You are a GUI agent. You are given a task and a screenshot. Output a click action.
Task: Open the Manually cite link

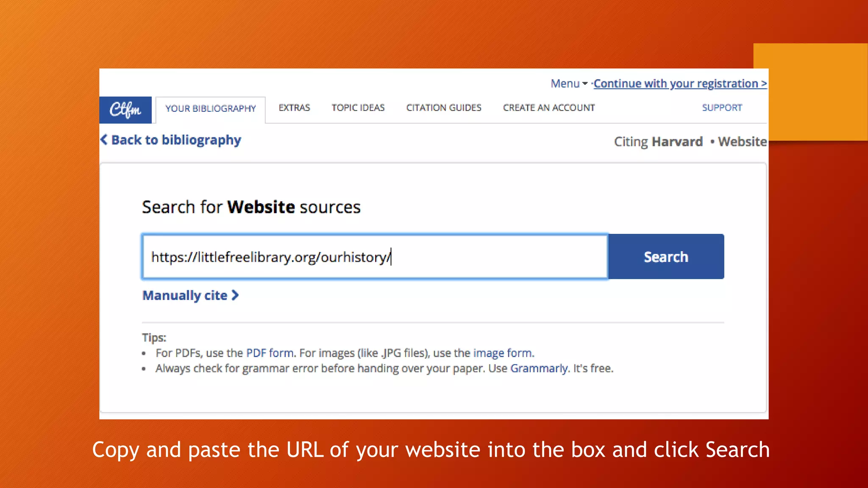point(185,295)
